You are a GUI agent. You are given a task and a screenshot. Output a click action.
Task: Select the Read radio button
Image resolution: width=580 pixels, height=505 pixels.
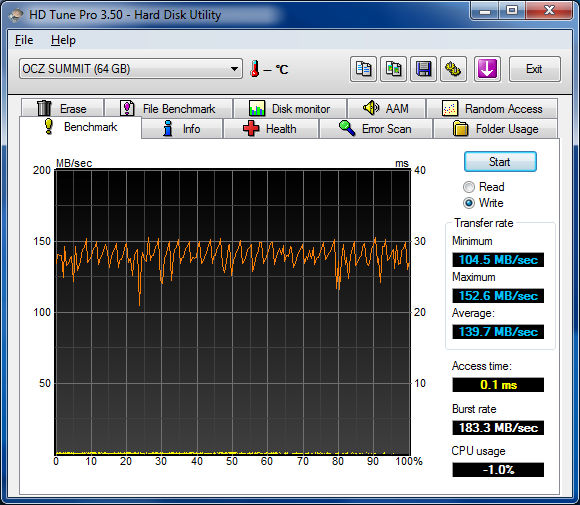[469, 187]
